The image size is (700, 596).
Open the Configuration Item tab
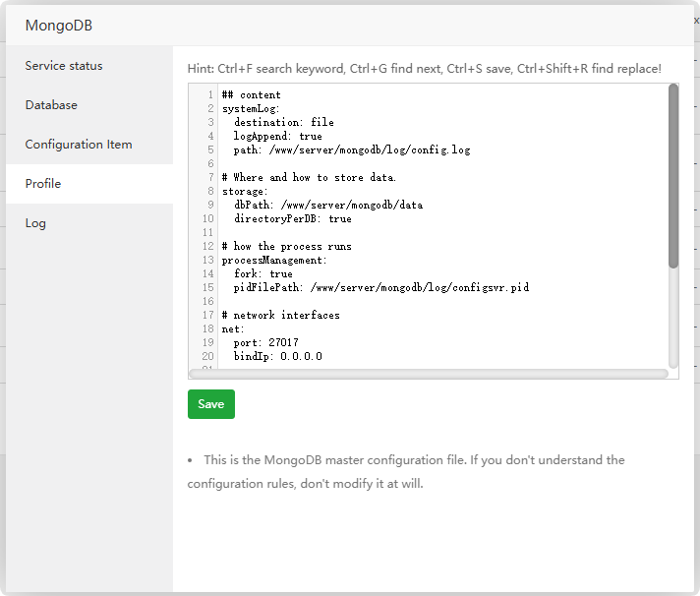pos(79,145)
